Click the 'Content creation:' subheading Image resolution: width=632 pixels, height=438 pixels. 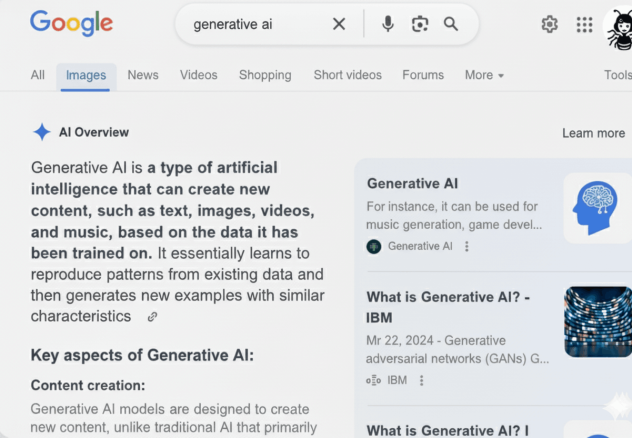[88, 385]
